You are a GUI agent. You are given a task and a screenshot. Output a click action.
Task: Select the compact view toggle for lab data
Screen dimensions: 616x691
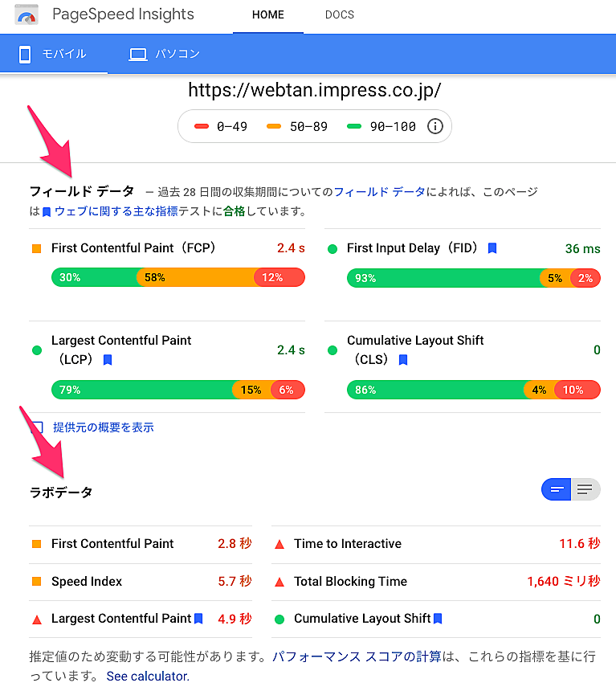click(x=556, y=489)
